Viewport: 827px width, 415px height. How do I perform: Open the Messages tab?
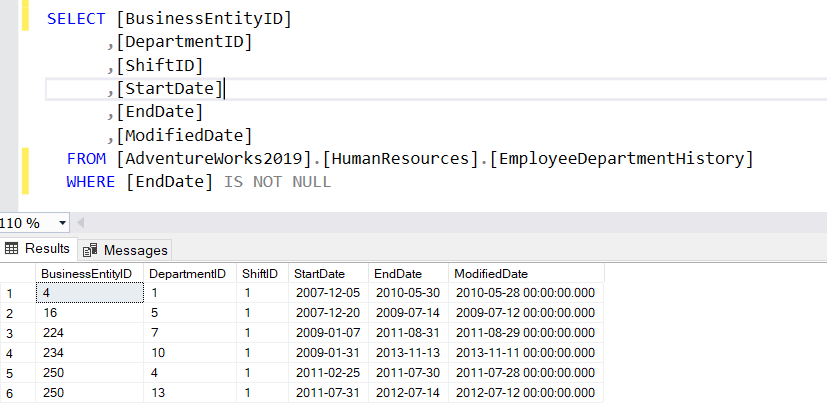(x=126, y=250)
